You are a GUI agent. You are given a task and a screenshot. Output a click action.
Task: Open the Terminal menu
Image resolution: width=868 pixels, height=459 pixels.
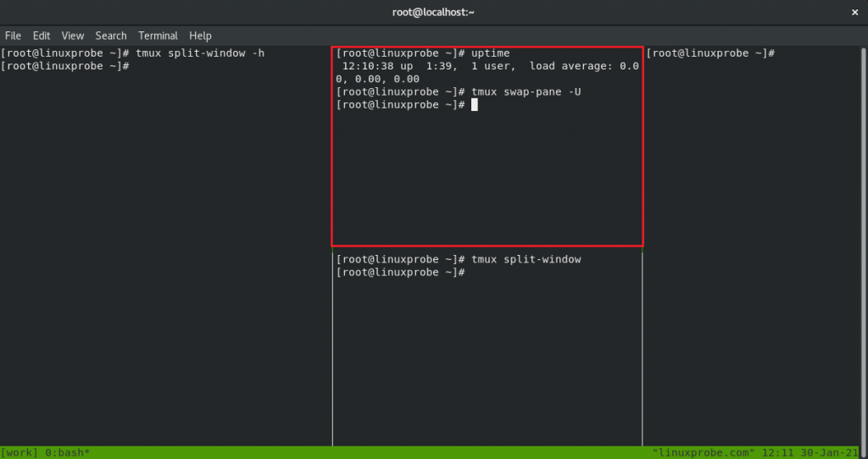158,36
